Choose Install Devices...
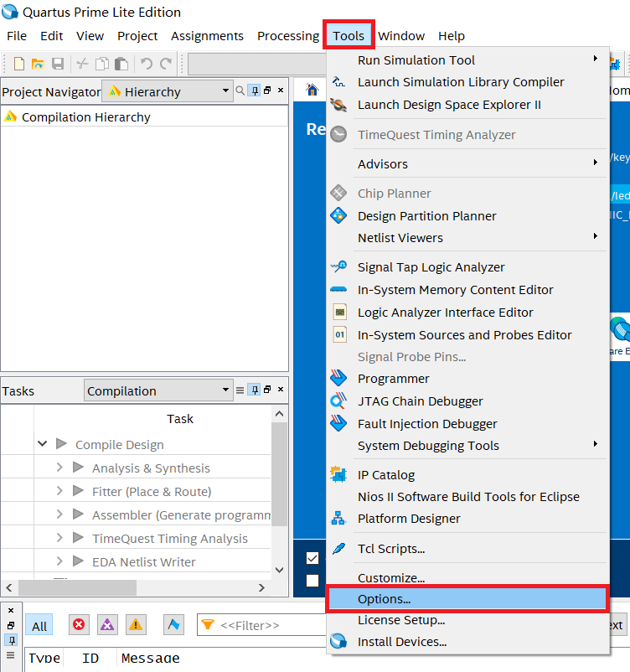 pyautogui.click(x=468, y=642)
